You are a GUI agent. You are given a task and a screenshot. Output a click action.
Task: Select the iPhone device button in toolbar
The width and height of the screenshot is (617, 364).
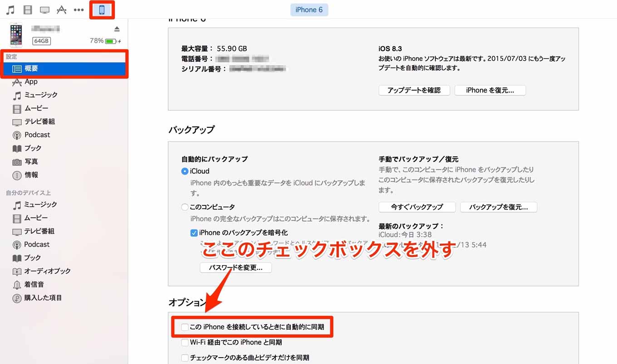tap(102, 10)
